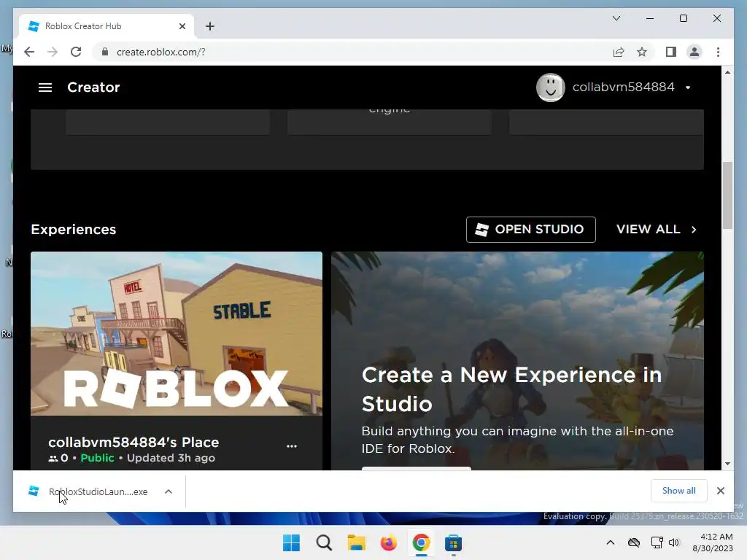
Task: Click the volume speaker tray icon
Action: (x=673, y=542)
